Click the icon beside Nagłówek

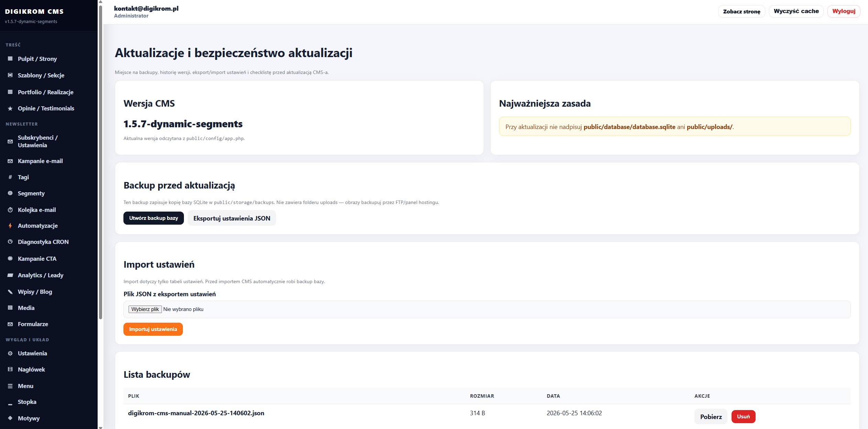coord(10,369)
